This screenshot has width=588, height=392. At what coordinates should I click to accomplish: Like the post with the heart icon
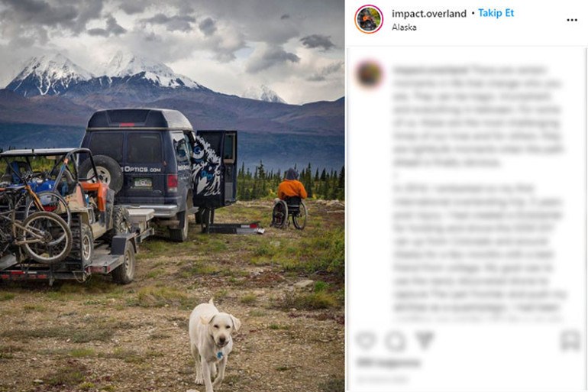(366, 341)
